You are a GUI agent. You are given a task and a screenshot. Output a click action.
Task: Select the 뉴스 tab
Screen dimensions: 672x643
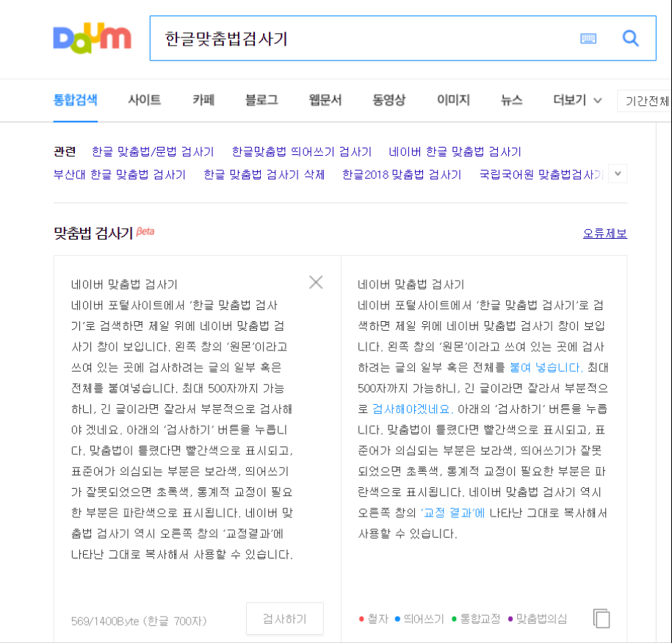point(512,100)
